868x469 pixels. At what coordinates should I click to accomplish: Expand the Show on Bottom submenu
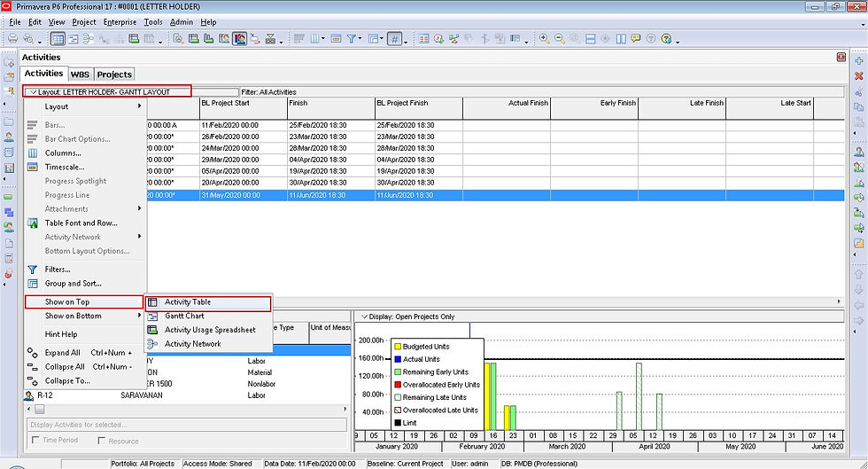[x=86, y=316]
